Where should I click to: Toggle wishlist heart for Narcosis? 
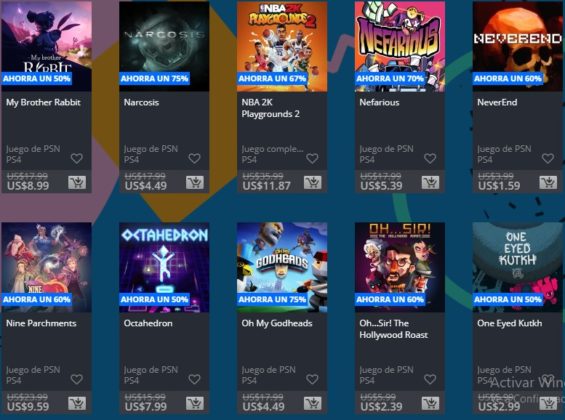(x=194, y=158)
